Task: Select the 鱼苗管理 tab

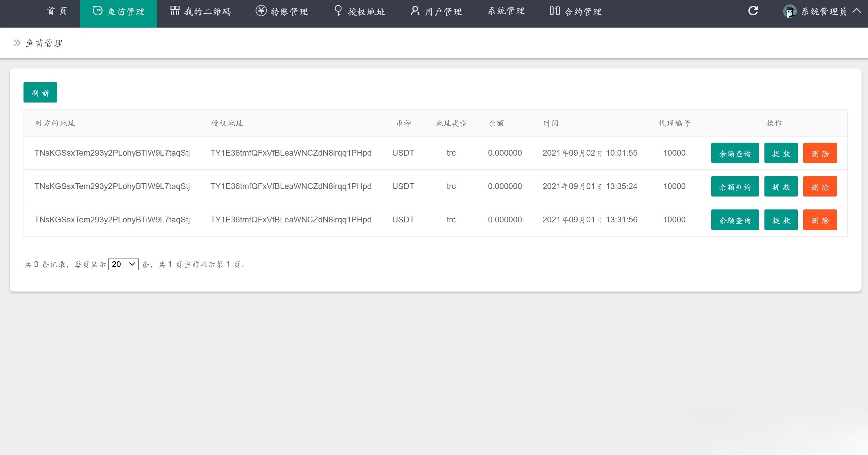Action: coord(118,11)
